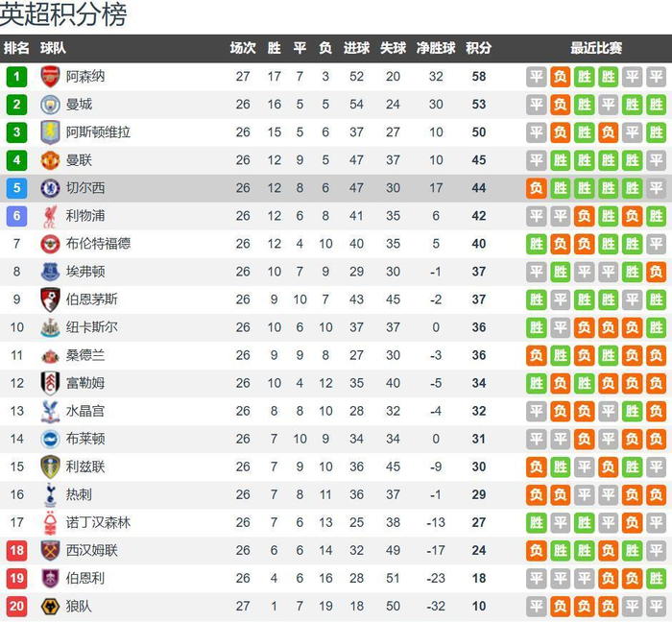Click the West Ham (西汉姆联) crest icon
The height and width of the screenshot is (622, 672).
[50, 551]
